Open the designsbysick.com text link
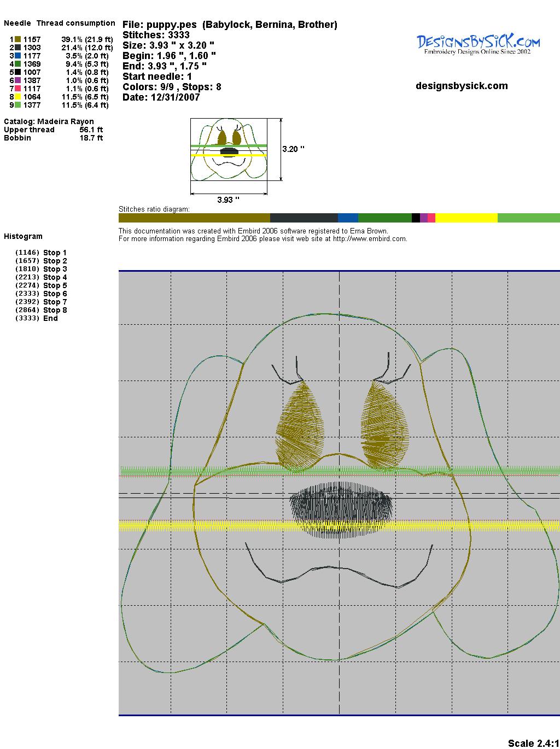This screenshot has width=560, height=749. click(462, 86)
